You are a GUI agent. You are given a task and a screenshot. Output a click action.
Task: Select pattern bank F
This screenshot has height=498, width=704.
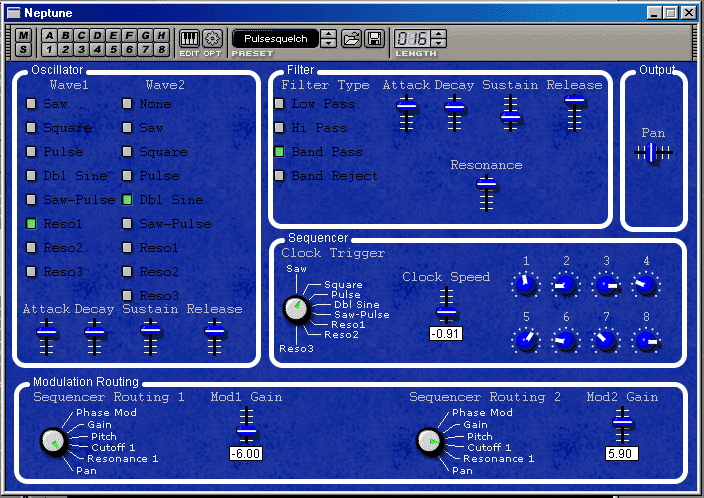(x=129, y=35)
